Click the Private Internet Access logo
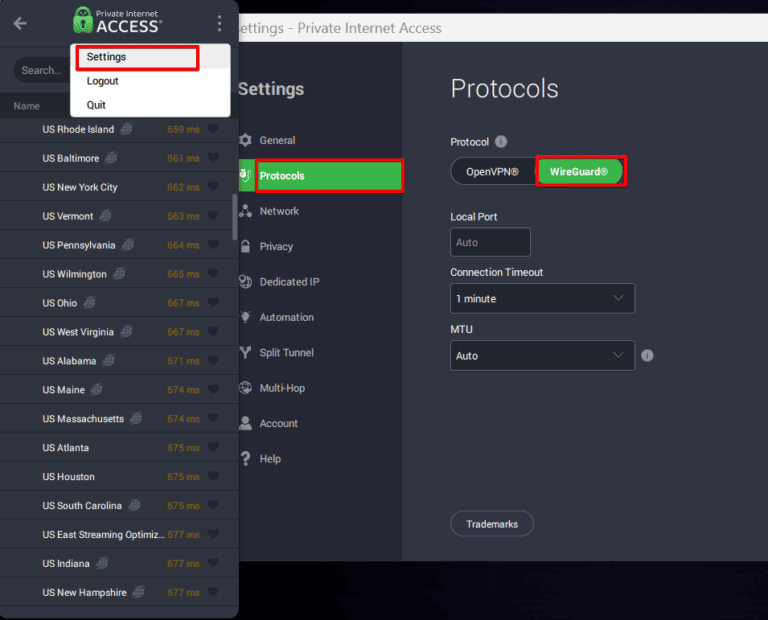This screenshot has width=768, height=620. pos(118,21)
